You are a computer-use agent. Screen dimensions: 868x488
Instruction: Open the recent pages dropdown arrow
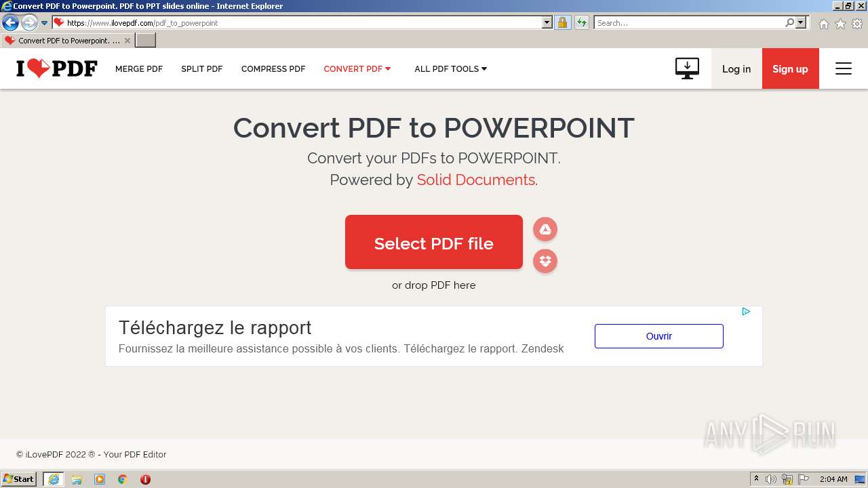44,23
